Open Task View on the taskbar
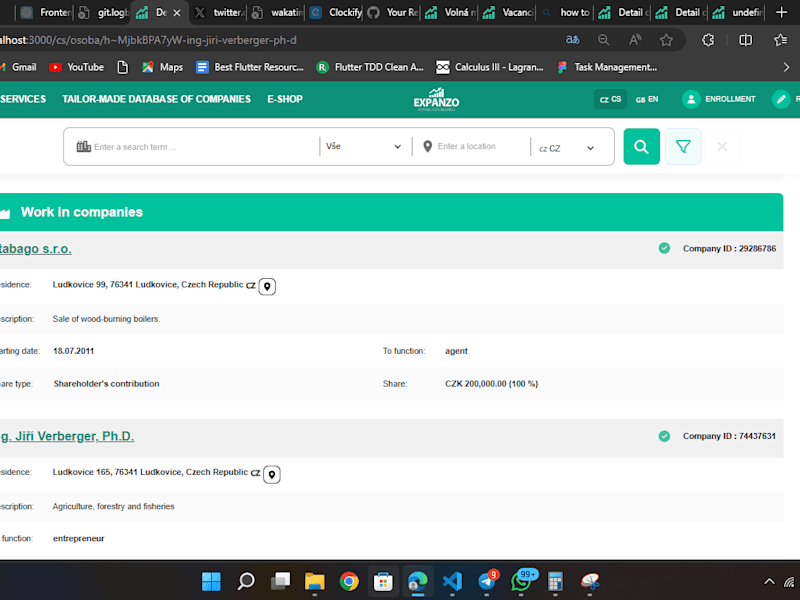Viewport: 800px width, 600px height. click(280, 581)
